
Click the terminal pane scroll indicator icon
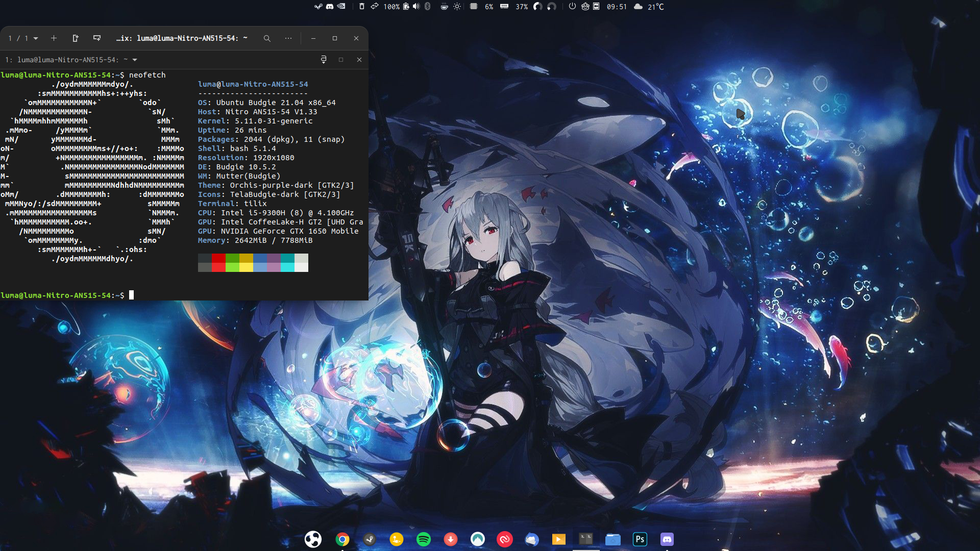323,60
